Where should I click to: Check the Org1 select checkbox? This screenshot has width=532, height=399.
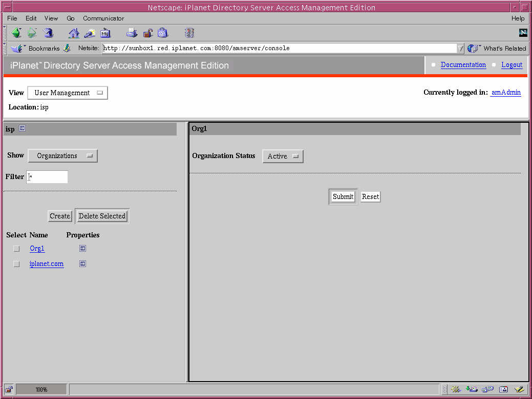click(16, 249)
